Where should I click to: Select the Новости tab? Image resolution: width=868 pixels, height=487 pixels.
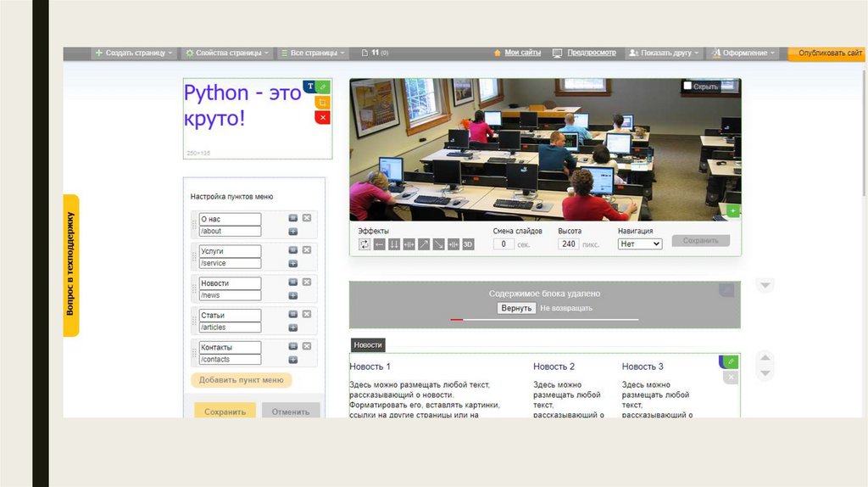coord(368,345)
